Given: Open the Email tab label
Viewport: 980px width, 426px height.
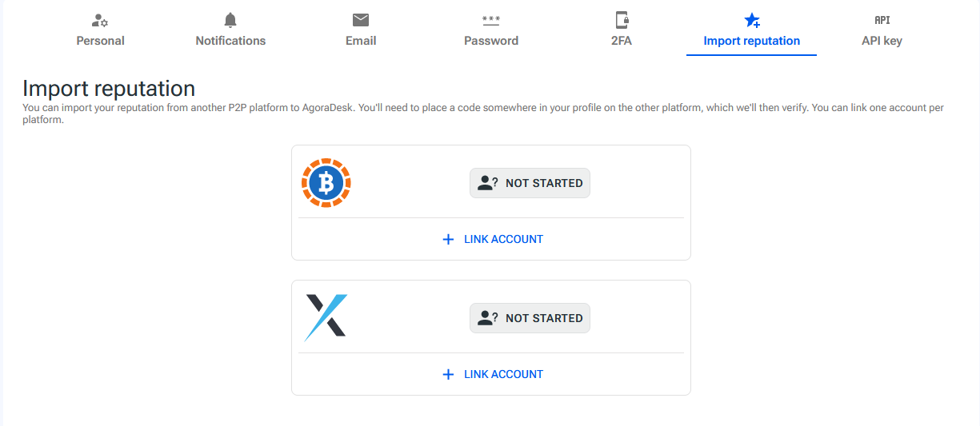Looking at the screenshot, I should (x=361, y=41).
